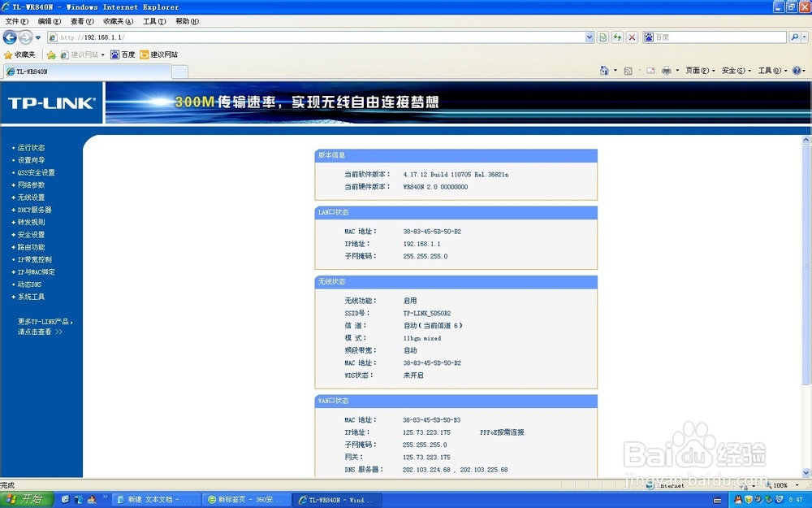Click the green Refresh icon

pos(617,37)
